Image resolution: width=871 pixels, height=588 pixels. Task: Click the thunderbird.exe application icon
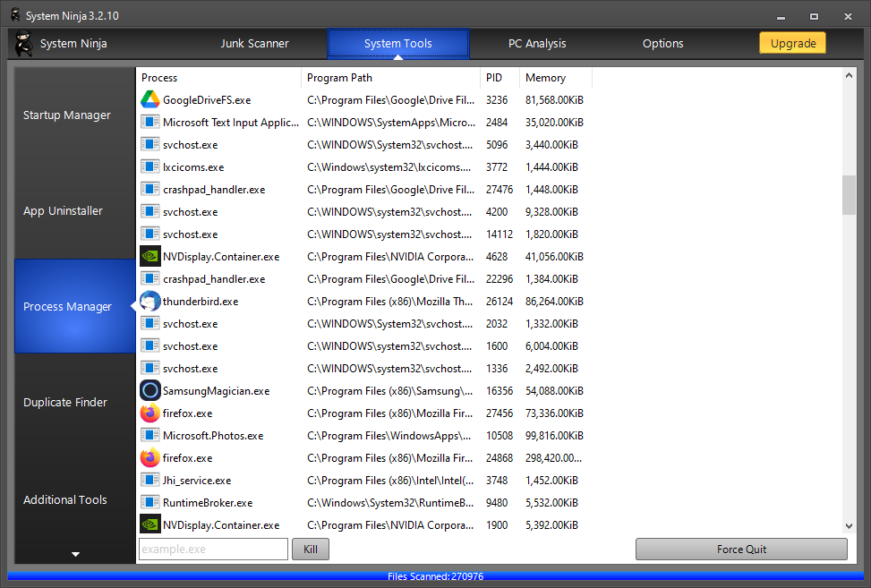click(150, 302)
